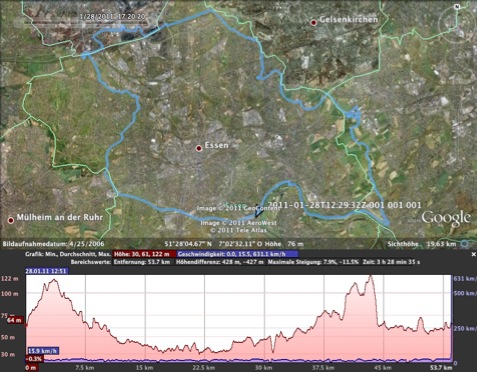Click the 15.9 km/h speed marker badge
The height and width of the screenshot is (372, 477).
pos(43,351)
